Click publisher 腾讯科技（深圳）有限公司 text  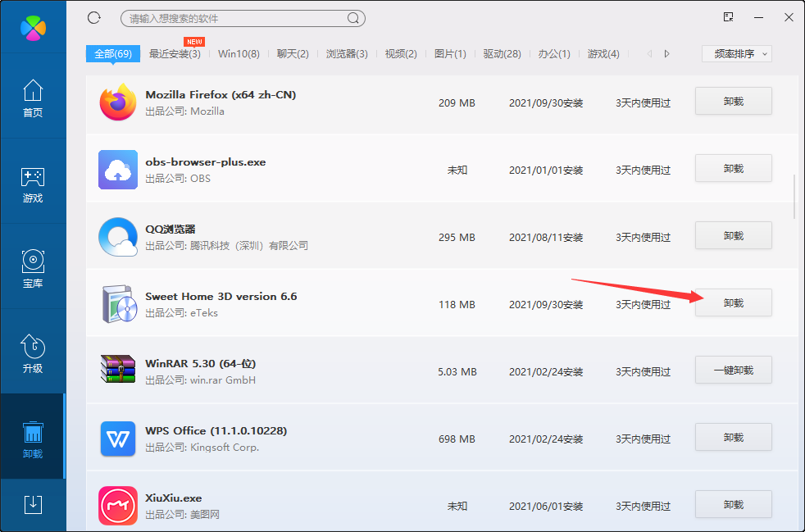249,246
